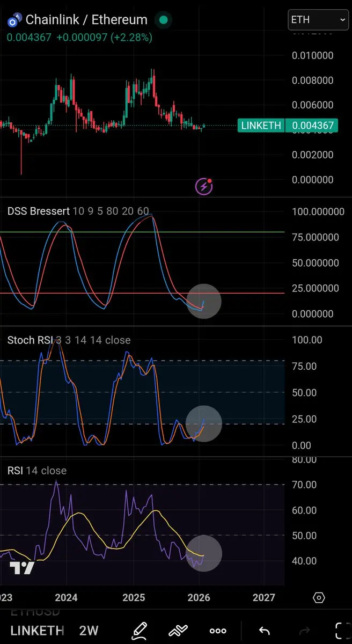The height and width of the screenshot is (644, 352).
Task: Open chart settings hexagon icon
Action: [x=319, y=597]
